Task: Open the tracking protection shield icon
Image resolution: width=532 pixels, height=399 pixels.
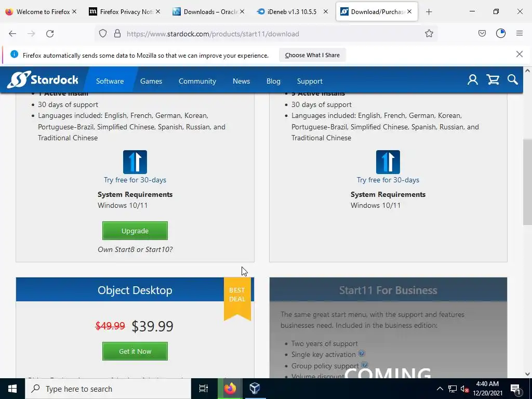Action: pyautogui.click(x=103, y=34)
